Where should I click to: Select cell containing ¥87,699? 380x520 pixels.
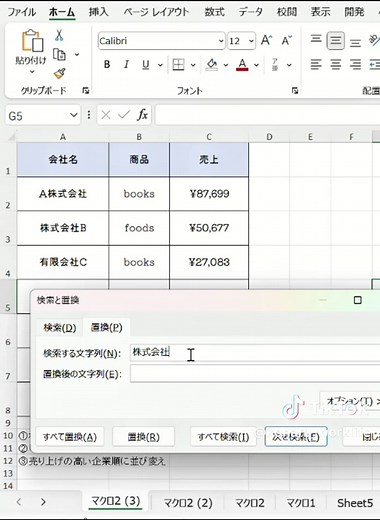(209, 194)
